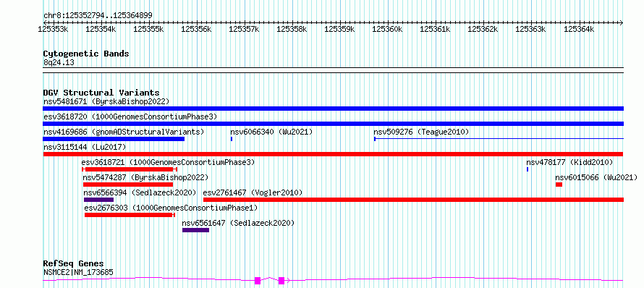This screenshot has height=288, width=644.
Task: Open the esv3618720 (1000GenomesConsortiumPhase3) label
Action: click(130, 117)
